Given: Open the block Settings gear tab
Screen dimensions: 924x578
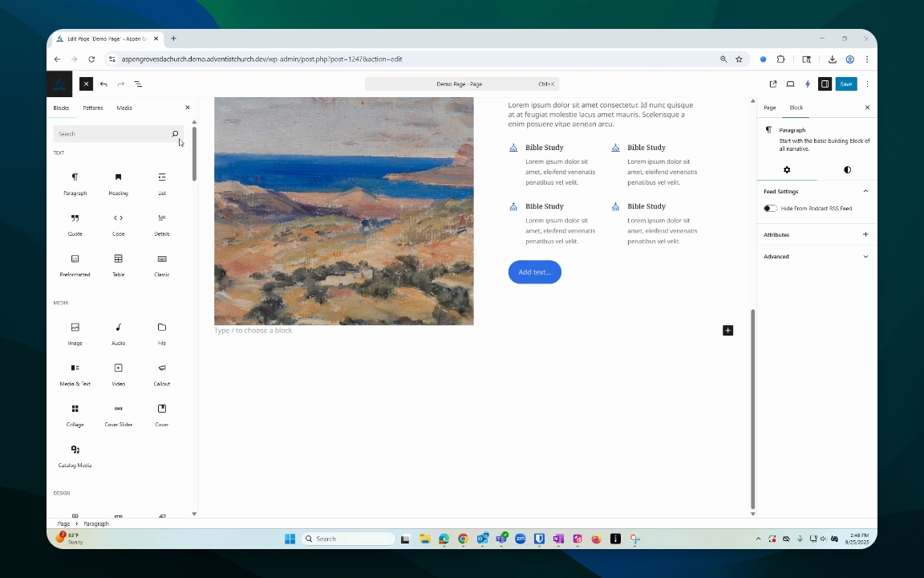Looking at the screenshot, I should pyautogui.click(x=787, y=170).
